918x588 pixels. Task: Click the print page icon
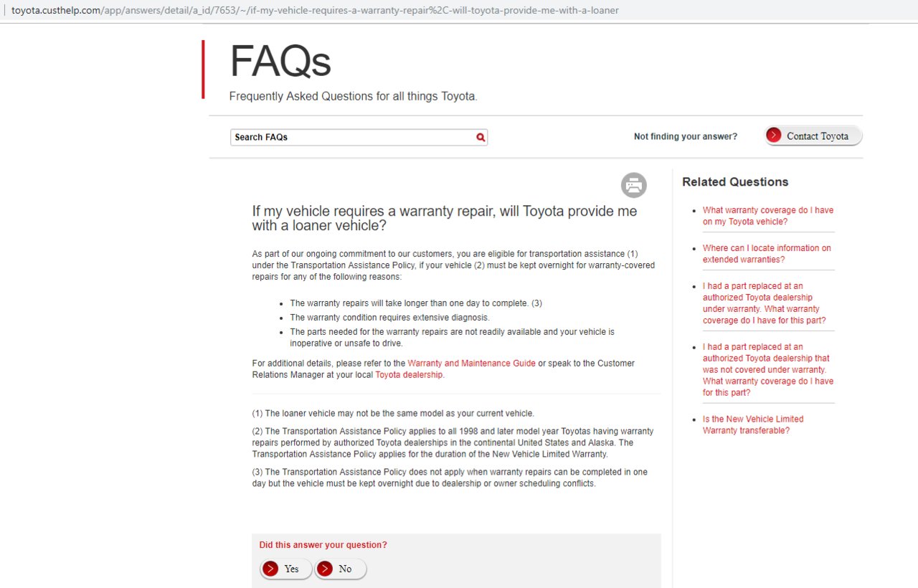pos(634,185)
